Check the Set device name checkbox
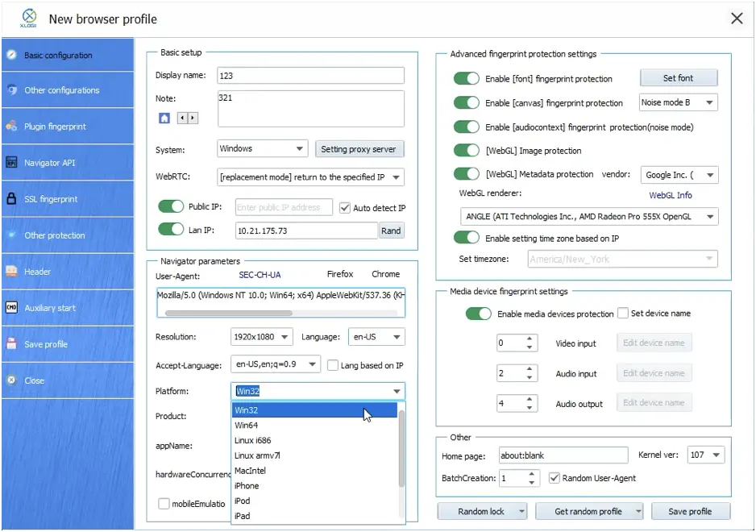 tap(622, 314)
